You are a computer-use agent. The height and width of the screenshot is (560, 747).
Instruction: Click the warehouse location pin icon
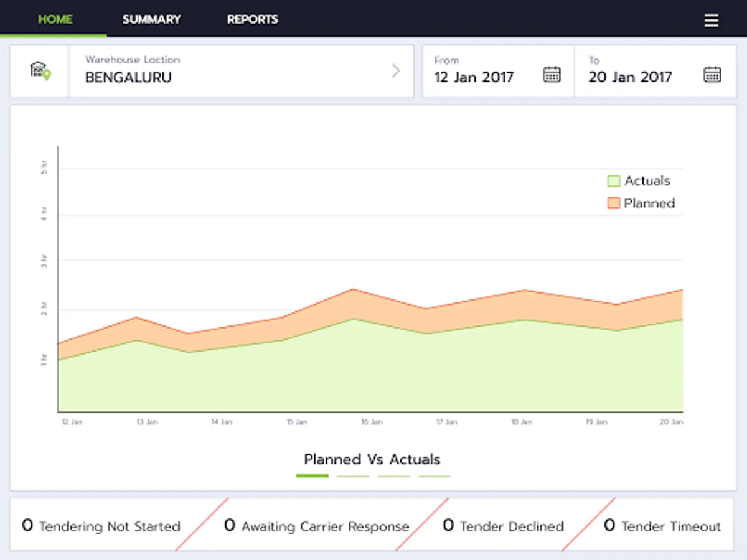[x=40, y=70]
